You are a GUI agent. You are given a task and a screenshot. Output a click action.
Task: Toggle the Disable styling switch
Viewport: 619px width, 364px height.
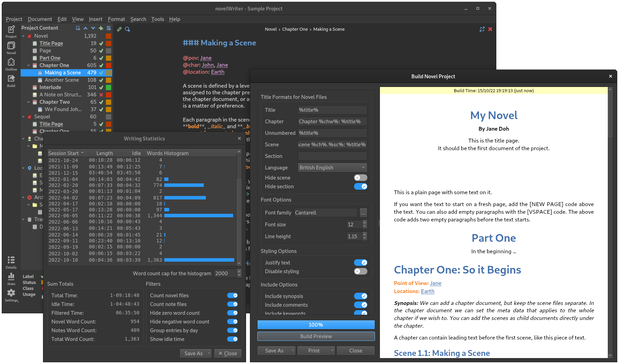pyautogui.click(x=361, y=271)
